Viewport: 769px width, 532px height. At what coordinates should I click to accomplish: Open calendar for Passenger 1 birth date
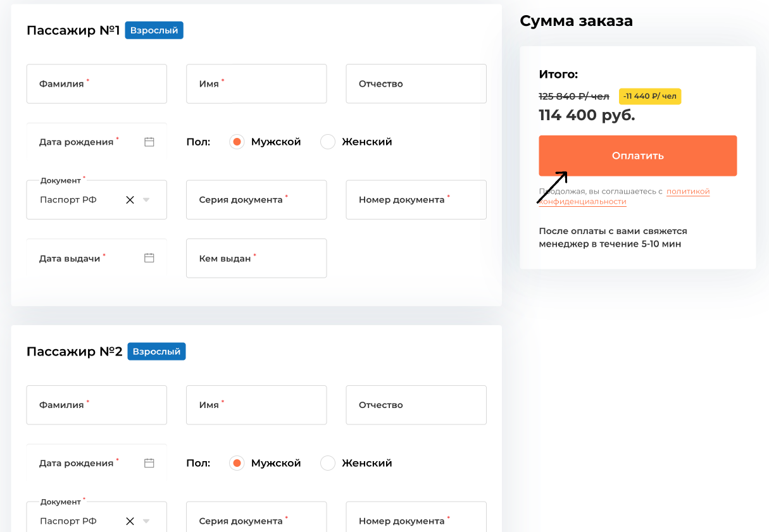coord(149,142)
